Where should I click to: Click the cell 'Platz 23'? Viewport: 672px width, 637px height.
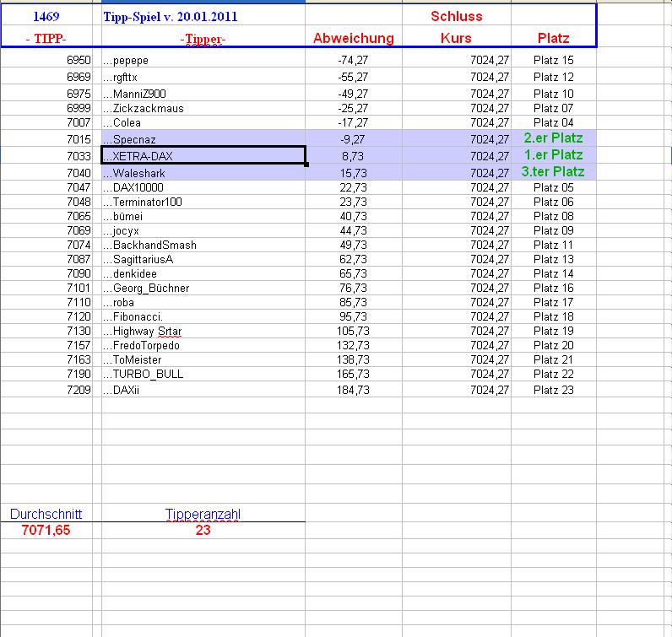(553, 390)
